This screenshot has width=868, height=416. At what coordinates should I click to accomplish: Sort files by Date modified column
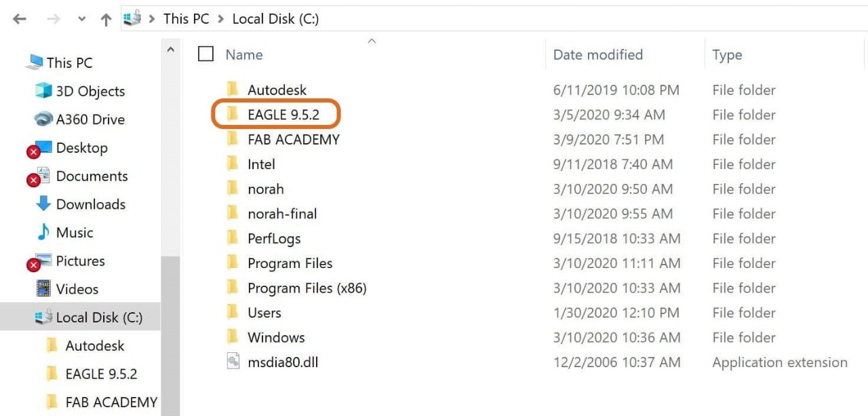tap(597, 55)
